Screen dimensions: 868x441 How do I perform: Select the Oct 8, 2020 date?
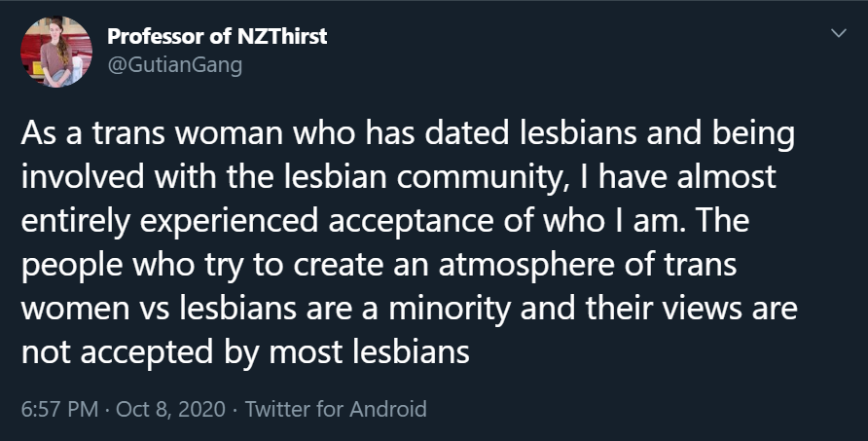(171, 410)
